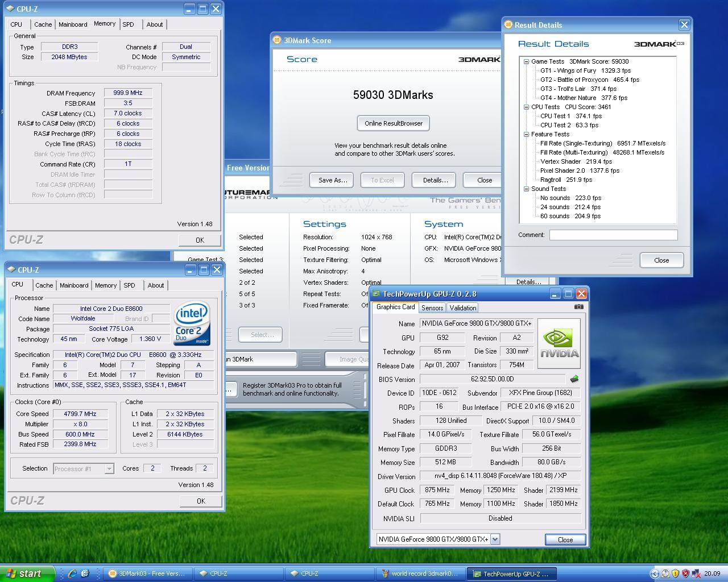Click the CPU-Z processor window title icon

[11, 269]
